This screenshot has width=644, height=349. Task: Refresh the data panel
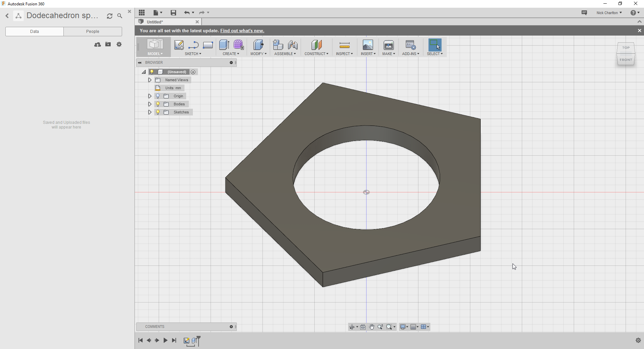[x=110, y=16]
